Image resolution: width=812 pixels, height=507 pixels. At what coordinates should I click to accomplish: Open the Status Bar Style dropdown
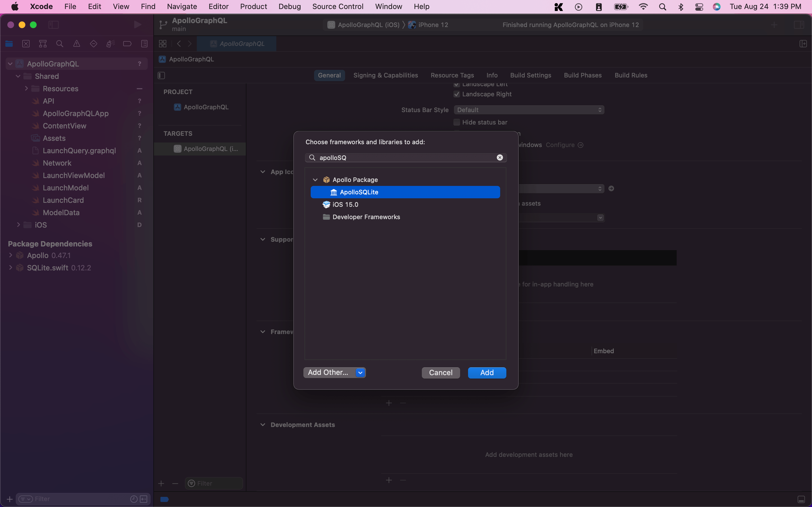(529, 110)
